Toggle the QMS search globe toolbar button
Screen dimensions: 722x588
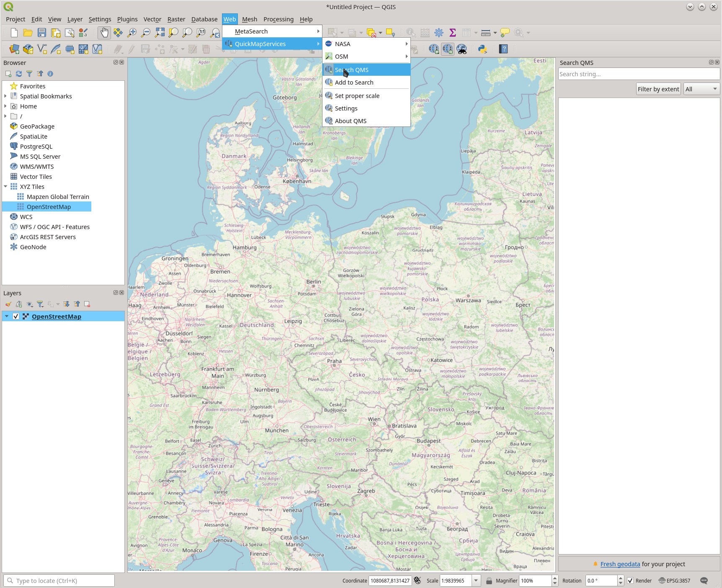point(448,49)
